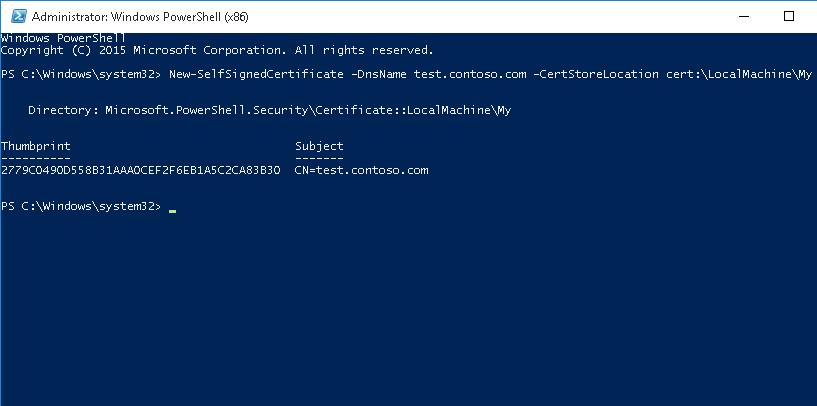Click the Directory output line
817x406 pixels.
269,110
